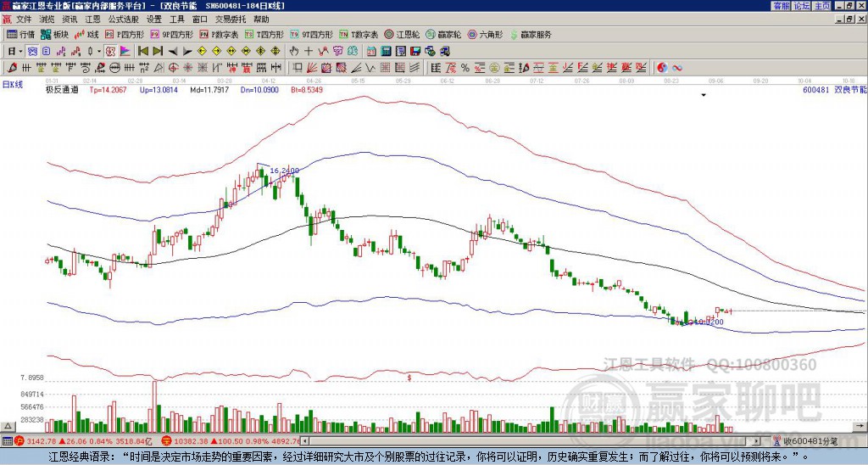Select the zigzag wave line tool
Viewport: 868px width, 465px height.
[x=370, y=68]
